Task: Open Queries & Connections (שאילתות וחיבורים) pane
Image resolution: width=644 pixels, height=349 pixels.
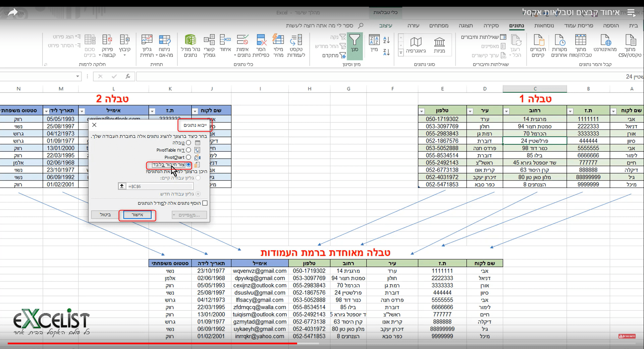Action: click(483, 37)
